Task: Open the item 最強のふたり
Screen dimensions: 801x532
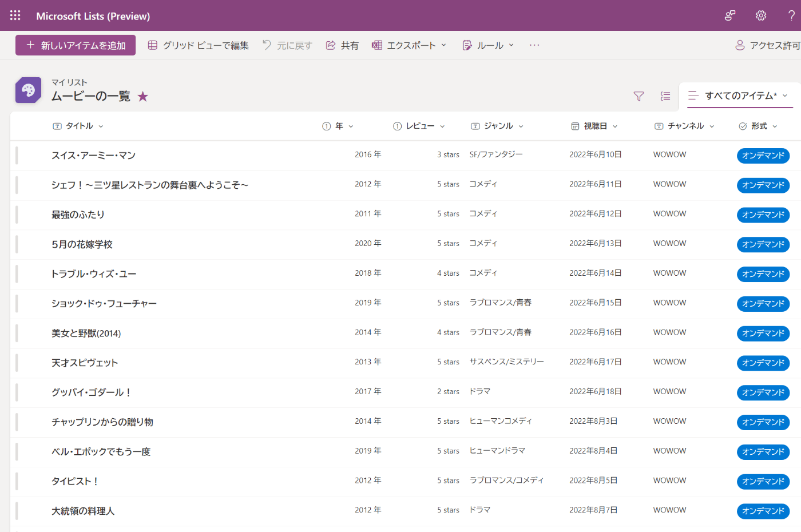Action: (x=78, y=215)
